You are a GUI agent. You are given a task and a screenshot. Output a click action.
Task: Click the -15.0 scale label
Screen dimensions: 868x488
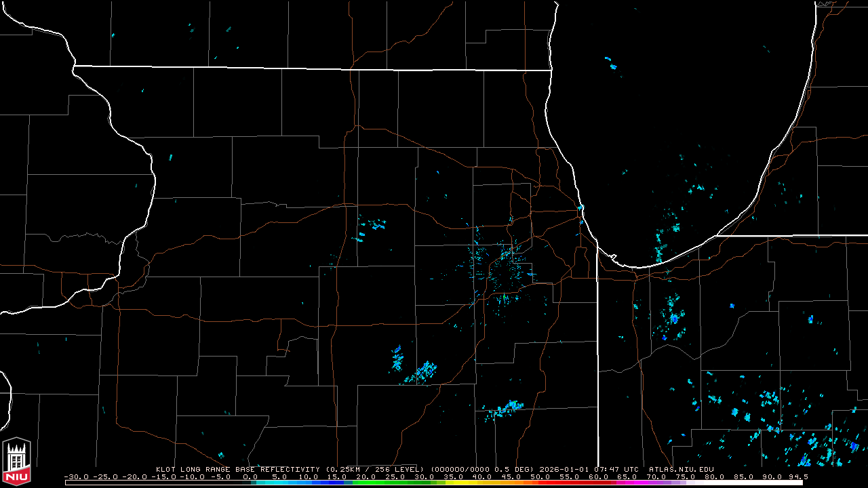tap(165, 476)
